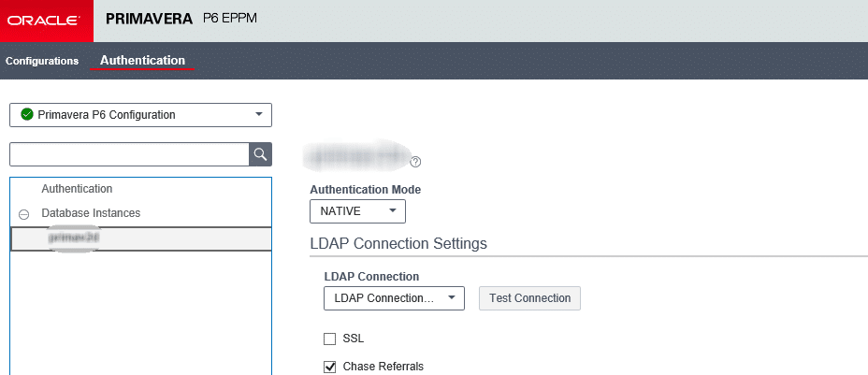Select the blurred database instance row
This screenshot has width=868, height=375.
pyautogui.click(x=140, y=238)
